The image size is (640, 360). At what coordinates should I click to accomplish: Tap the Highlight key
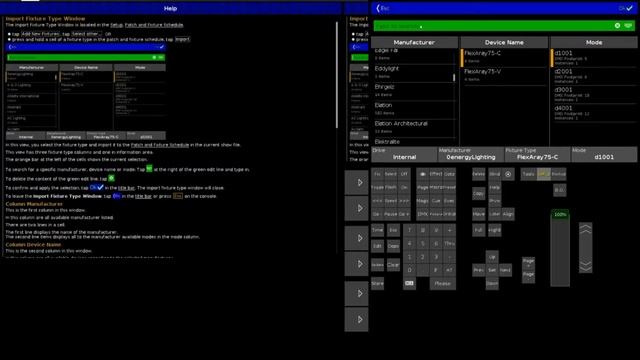tap(494, 230)
